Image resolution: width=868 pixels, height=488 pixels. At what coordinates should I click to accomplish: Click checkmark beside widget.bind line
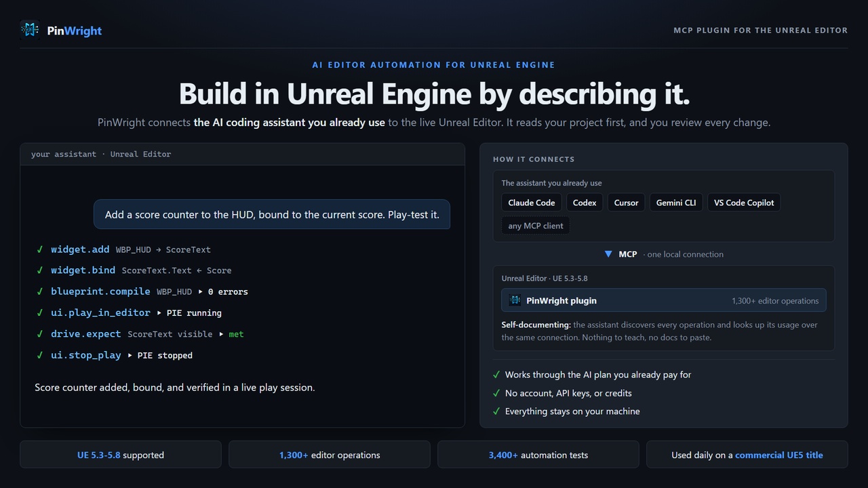[x=39, y=270]
